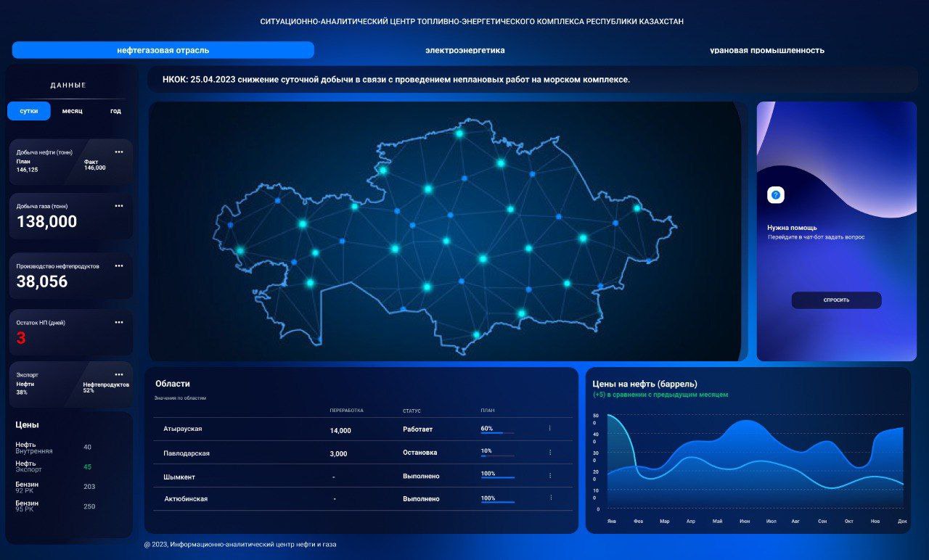Image resolution: width=929 pixels, height=560 pixels.
Task: Click Нефть Экспорт price 45
Action: coord(88,466)
